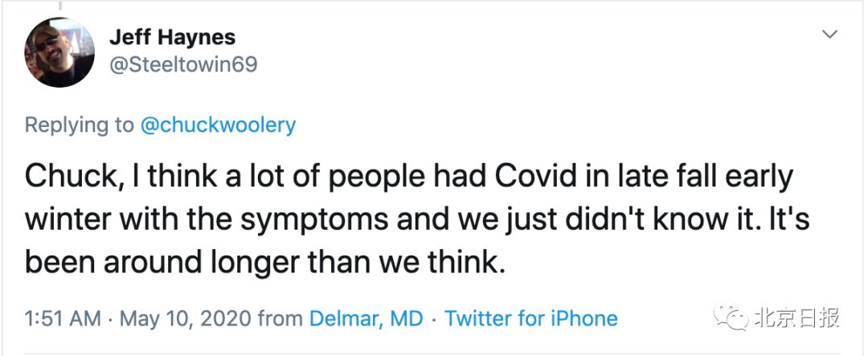Click the word "from" before the location
868x356 pixels.
point(280,318)
